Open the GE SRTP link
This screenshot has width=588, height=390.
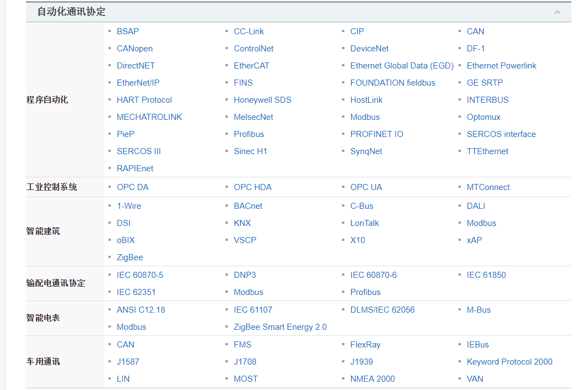(485, 83)
